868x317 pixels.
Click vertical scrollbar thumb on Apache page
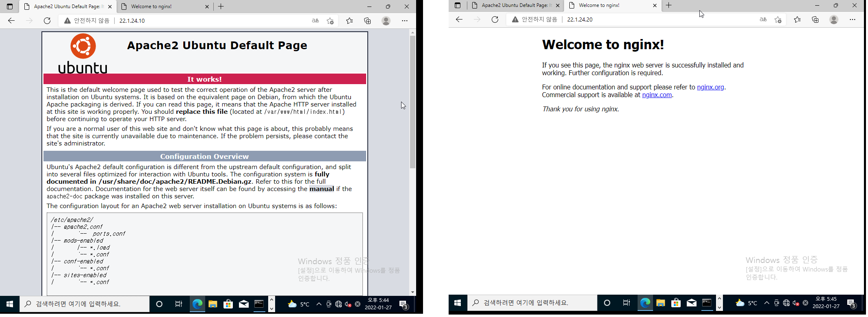412,102
